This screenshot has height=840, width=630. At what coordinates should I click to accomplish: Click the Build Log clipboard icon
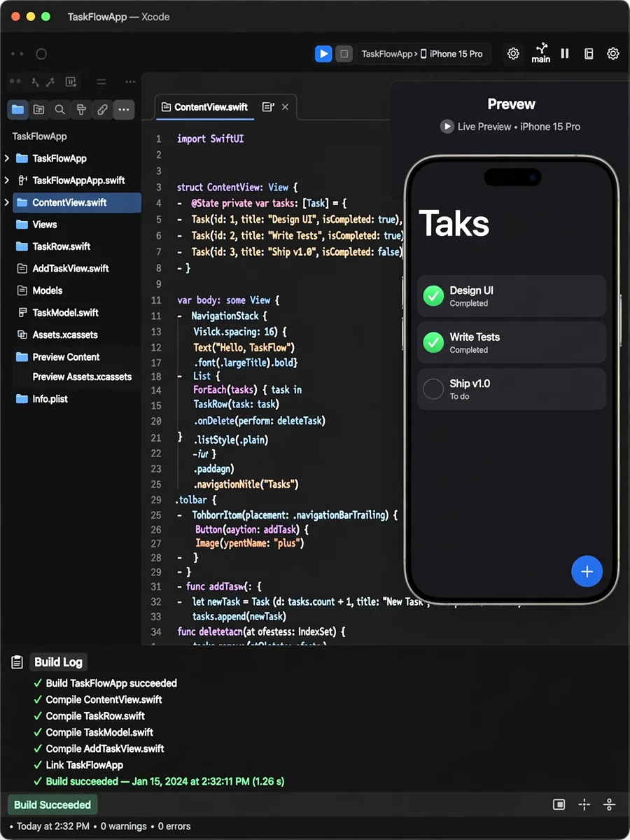click(17, 661)
